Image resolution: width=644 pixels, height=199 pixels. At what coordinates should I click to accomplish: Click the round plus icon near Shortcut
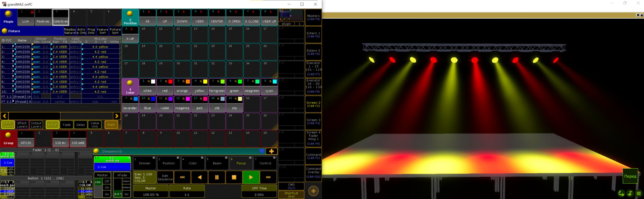[x=313, y=191]
